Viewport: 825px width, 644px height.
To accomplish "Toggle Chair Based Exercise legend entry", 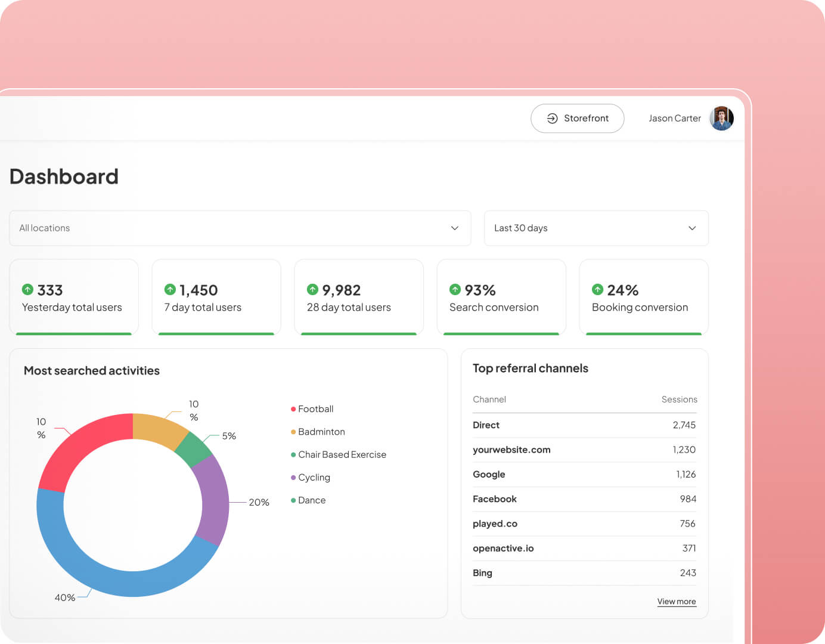I will [x=342, y=455].
